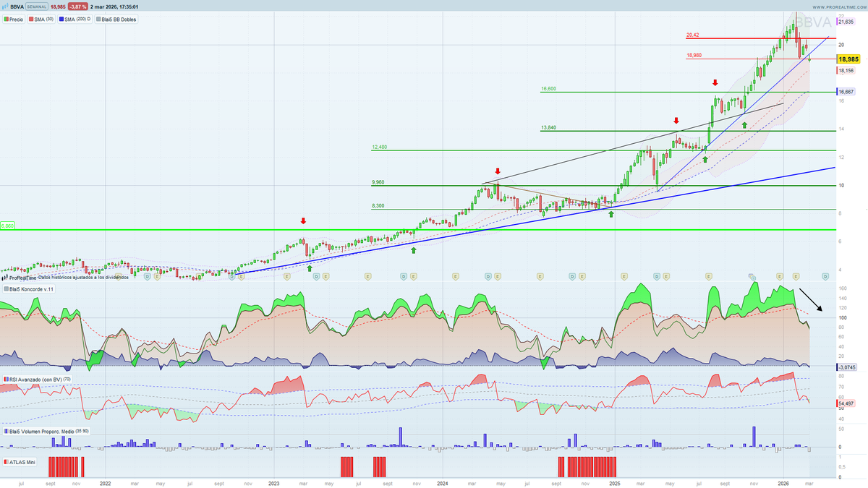Screen dimensions: 868x488
Task: Select the 16,600 green level label
Action: tap(548, 89)
